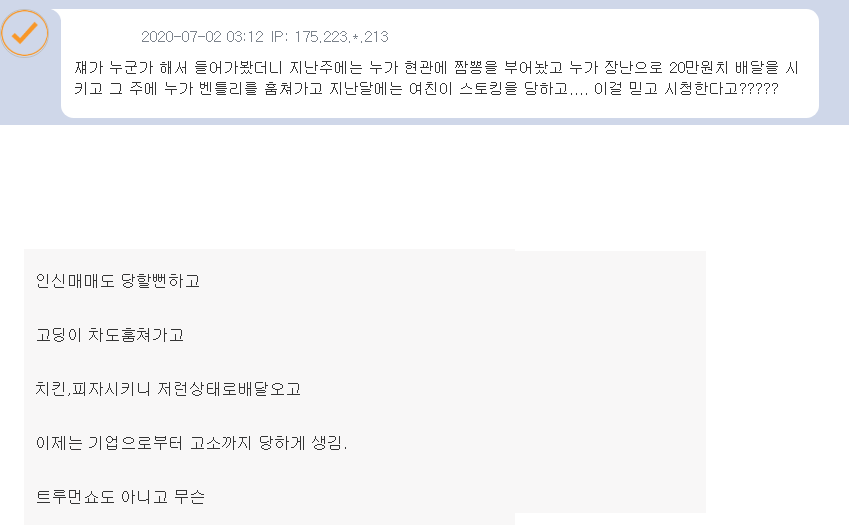
Task: Click the line 고딩이 차도훔쳐가고
Action: tap(110, 335)
